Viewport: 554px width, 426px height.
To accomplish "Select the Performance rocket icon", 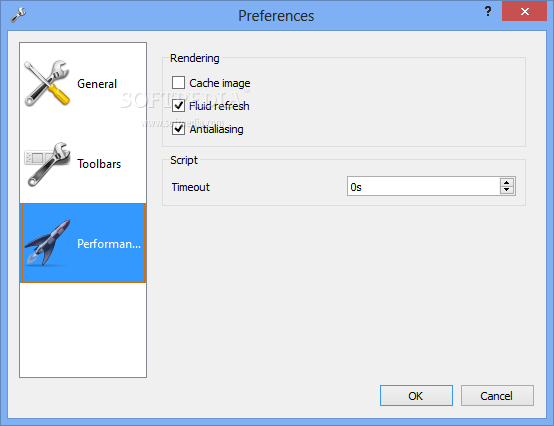I will [x=47, y=243].
